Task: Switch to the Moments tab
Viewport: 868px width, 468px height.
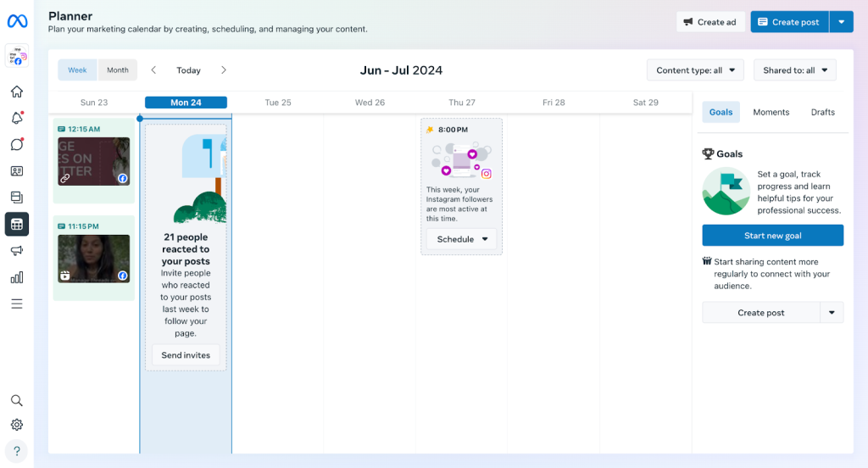Action: coord(771,112)
